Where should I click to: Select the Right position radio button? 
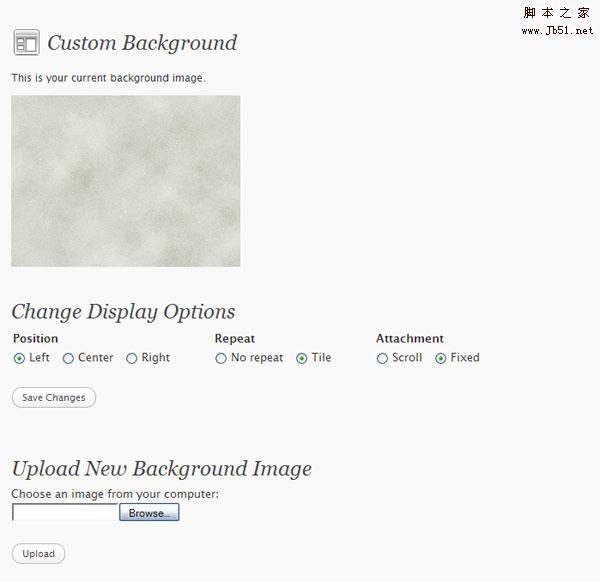[132, 359]
